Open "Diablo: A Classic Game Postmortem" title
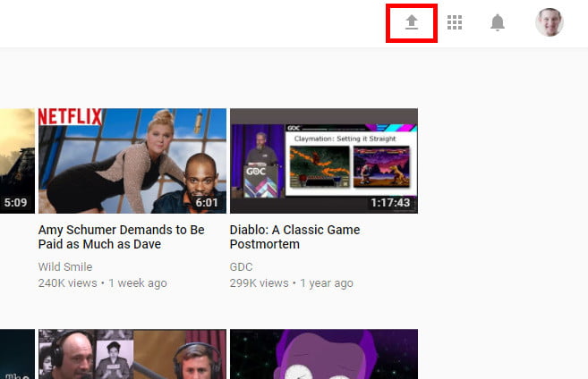This screenshot has height=379, width=588. [x=295, y=237]
